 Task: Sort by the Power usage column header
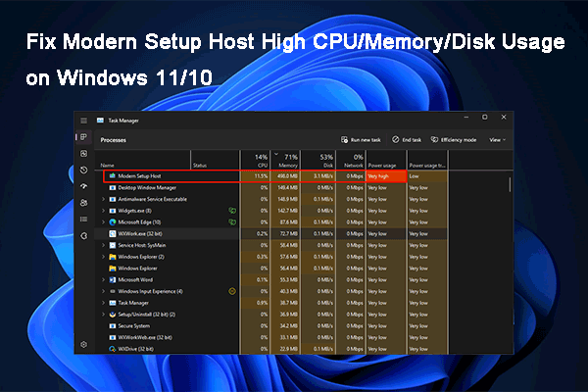point(386,160)
